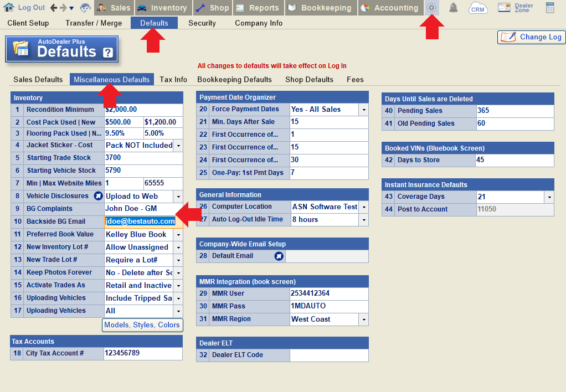This screenshot has height=392, width=566.
Task: Open the Dealer Zone icon
Action: point(516,8)
